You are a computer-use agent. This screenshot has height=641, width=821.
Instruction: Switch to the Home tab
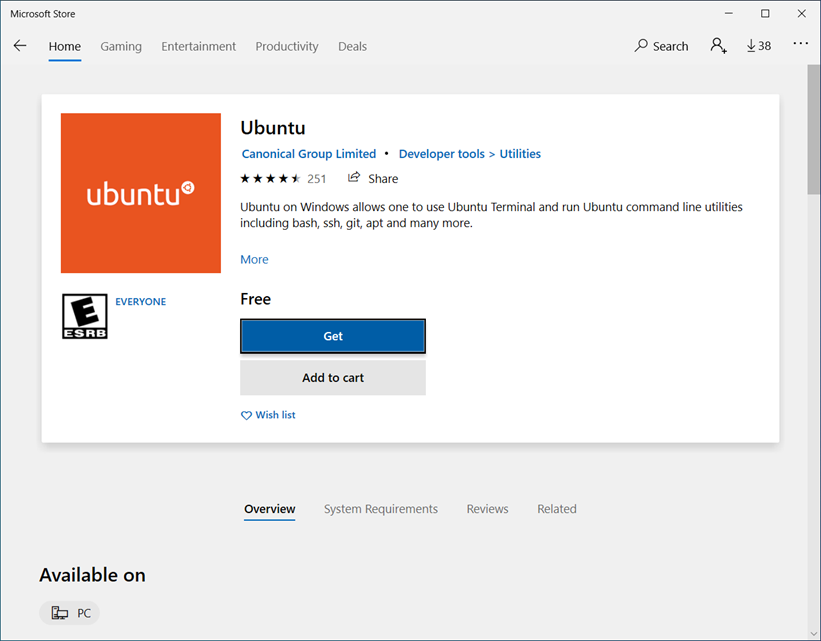click(x=64, y=47)
